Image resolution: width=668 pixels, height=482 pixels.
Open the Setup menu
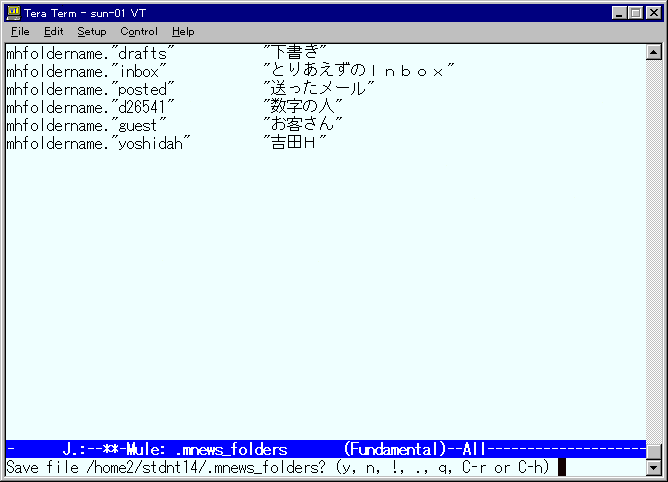coord(92,32)
